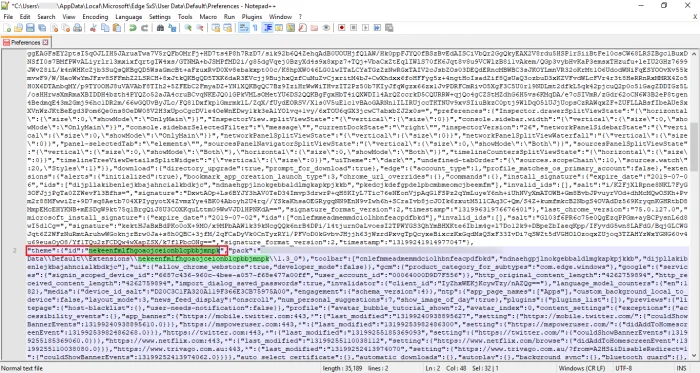Open the Search menu
This screenshot has height=373, width=700.
(46, 17)
